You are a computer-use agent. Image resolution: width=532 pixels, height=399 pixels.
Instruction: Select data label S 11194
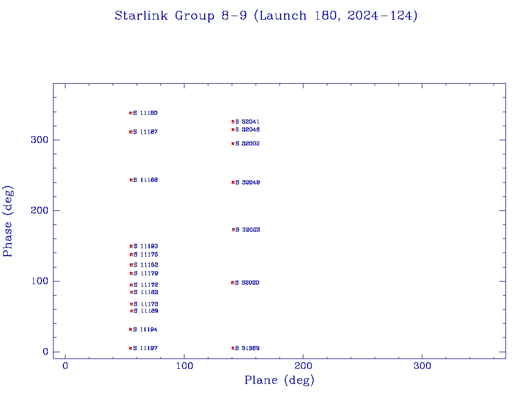coord(145,329)
